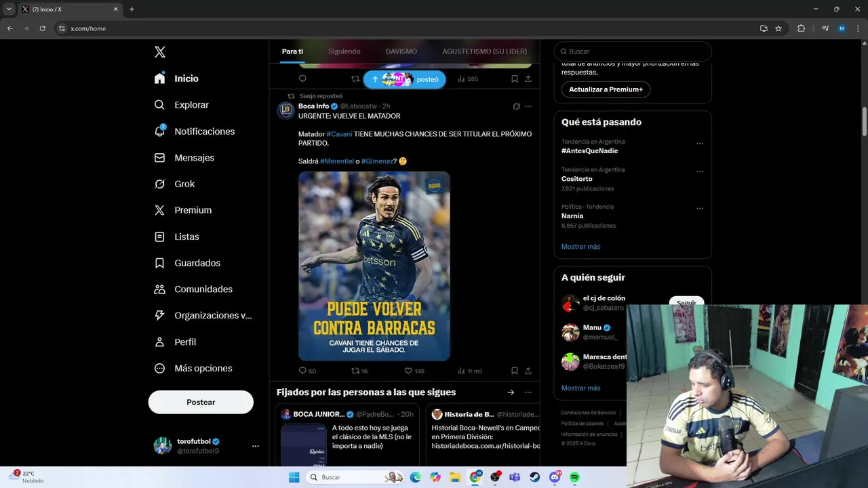Open Grok in the sidebar
Screen dimensions: 868x488
[174, 184]
